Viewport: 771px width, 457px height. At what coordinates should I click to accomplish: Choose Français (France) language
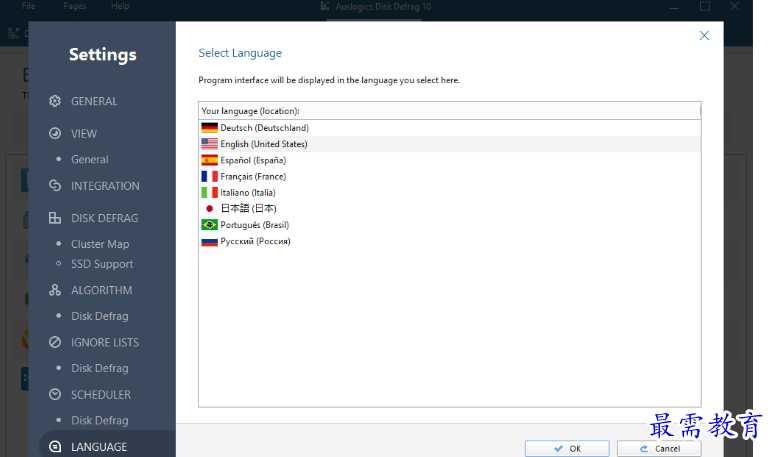tap(449, 177)
